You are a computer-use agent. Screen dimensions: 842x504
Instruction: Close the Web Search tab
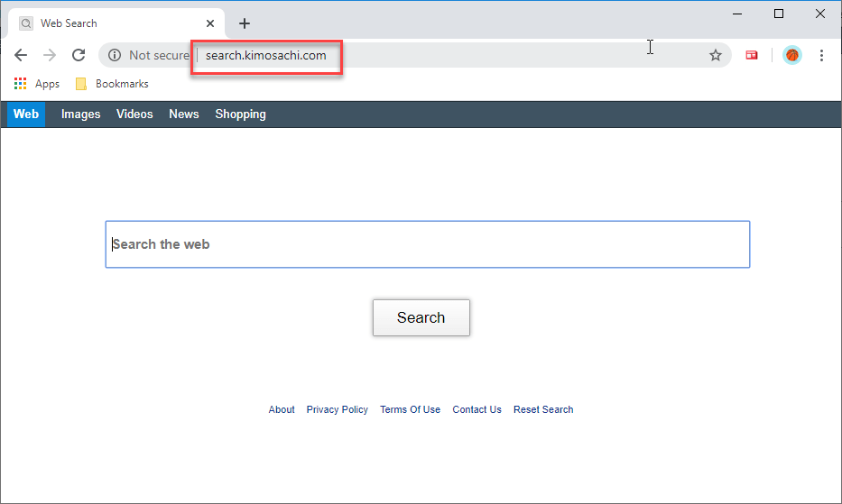click(x=210, y=23)
